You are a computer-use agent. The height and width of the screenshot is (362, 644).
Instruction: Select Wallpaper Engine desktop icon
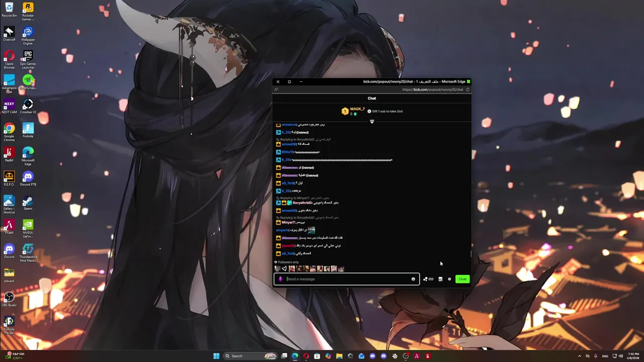[x=28, y=36]
